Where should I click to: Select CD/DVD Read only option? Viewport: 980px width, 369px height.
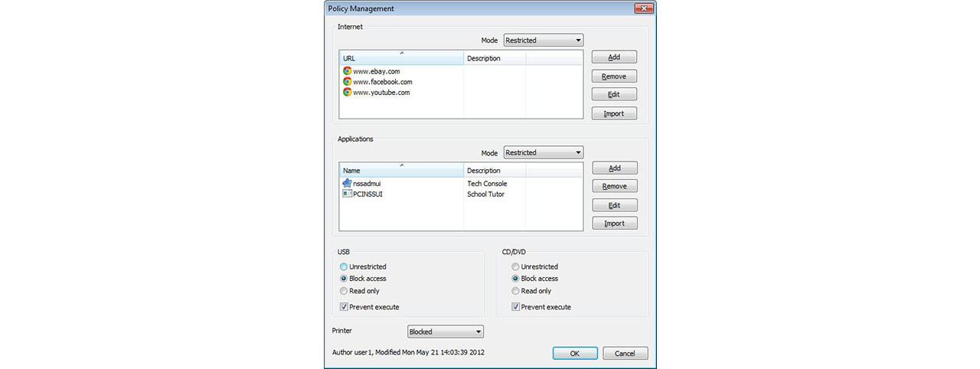tap(515, 292)
